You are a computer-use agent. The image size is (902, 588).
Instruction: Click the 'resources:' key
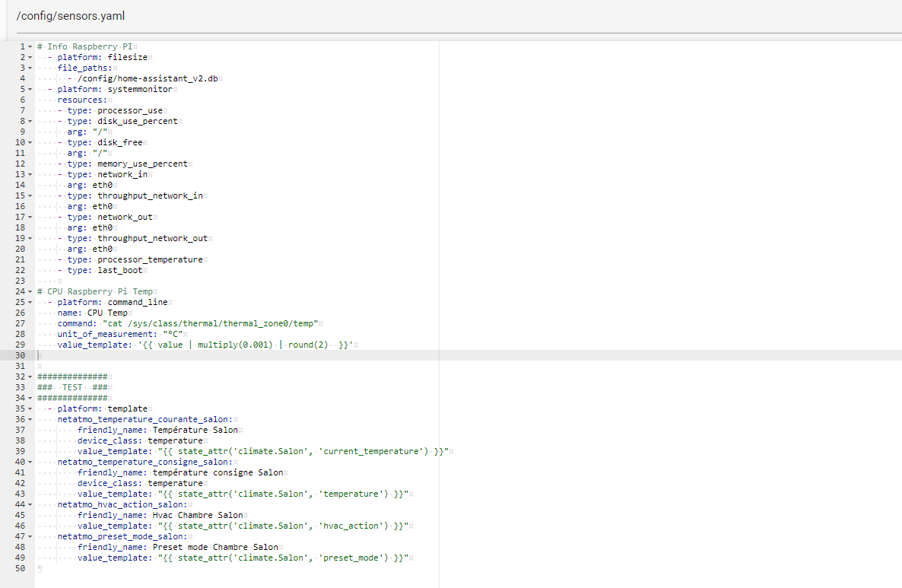point(82,100)
